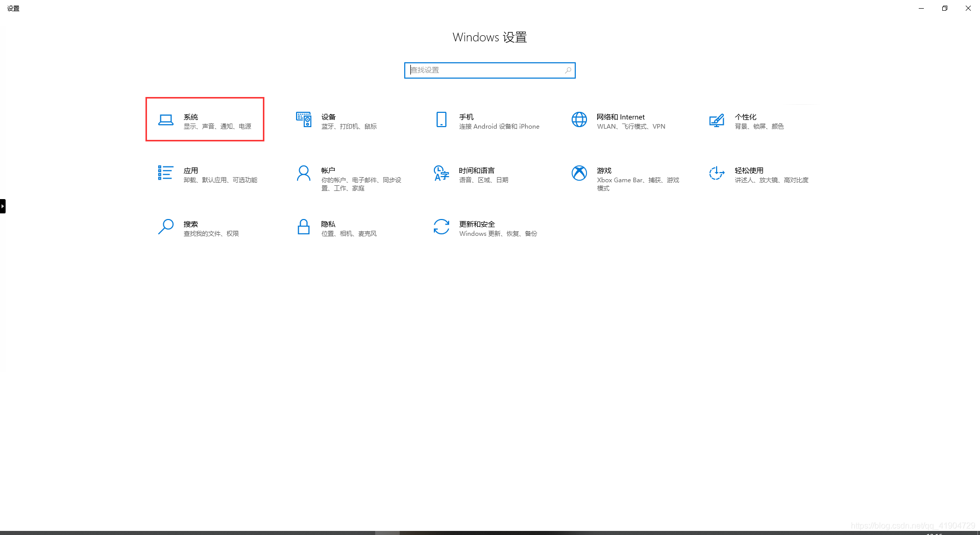Open the 系统 laptop icon
The width and height of the screenshot is (980, 535).
tap(165, 120)
